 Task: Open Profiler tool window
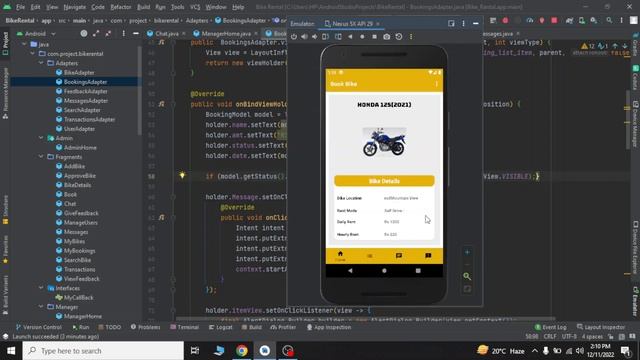click(283, 327)
